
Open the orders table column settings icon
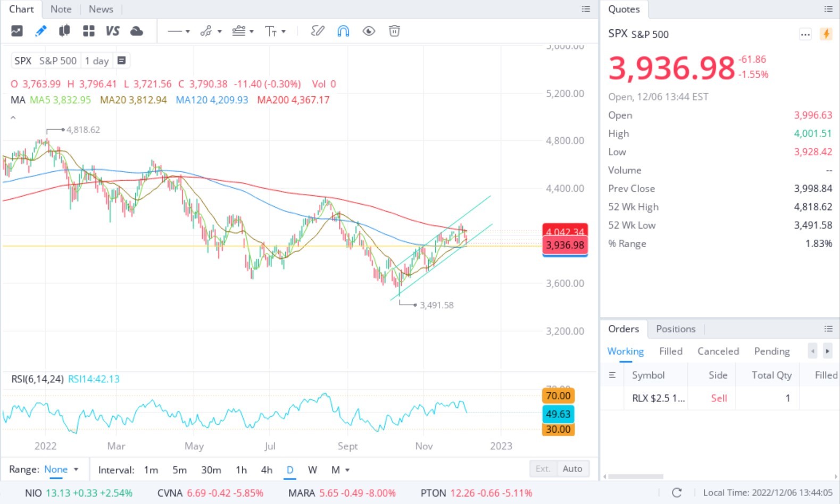point(612,375)
